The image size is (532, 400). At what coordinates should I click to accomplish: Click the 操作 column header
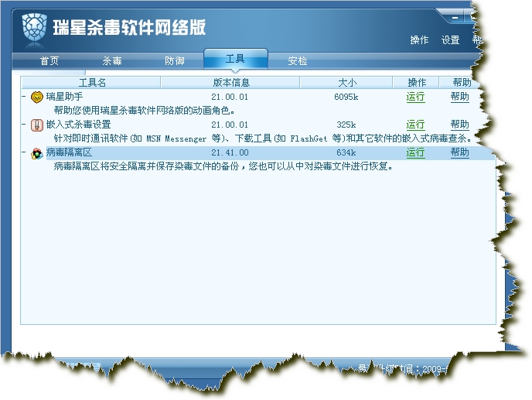(x=416, y=83)
